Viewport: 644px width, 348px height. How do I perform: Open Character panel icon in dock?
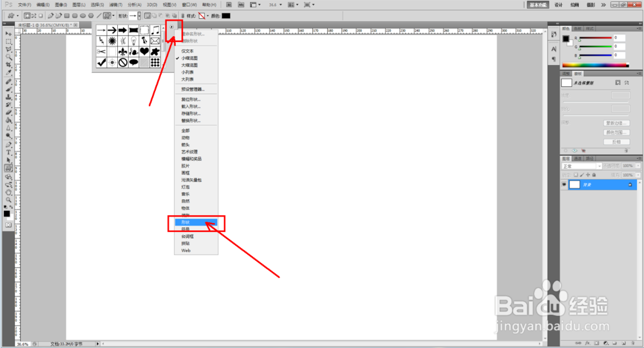click(554, 50)
